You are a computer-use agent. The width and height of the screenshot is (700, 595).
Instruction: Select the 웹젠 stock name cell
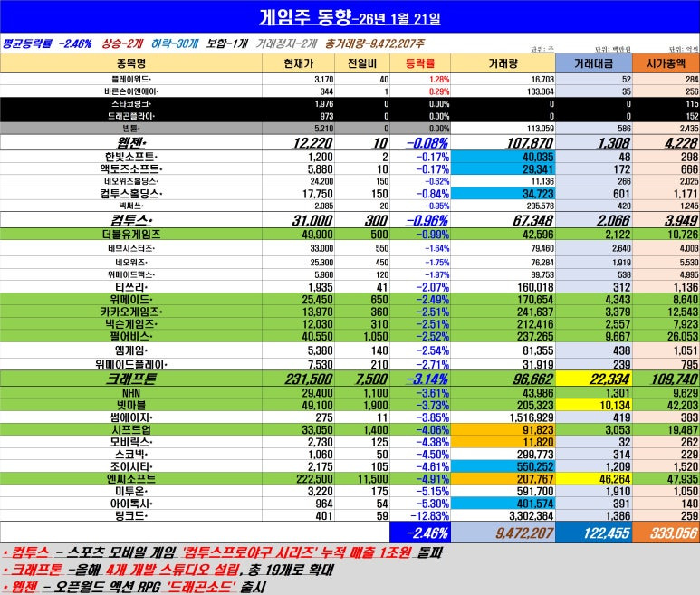pyautogui.click(x=131, y=143)
